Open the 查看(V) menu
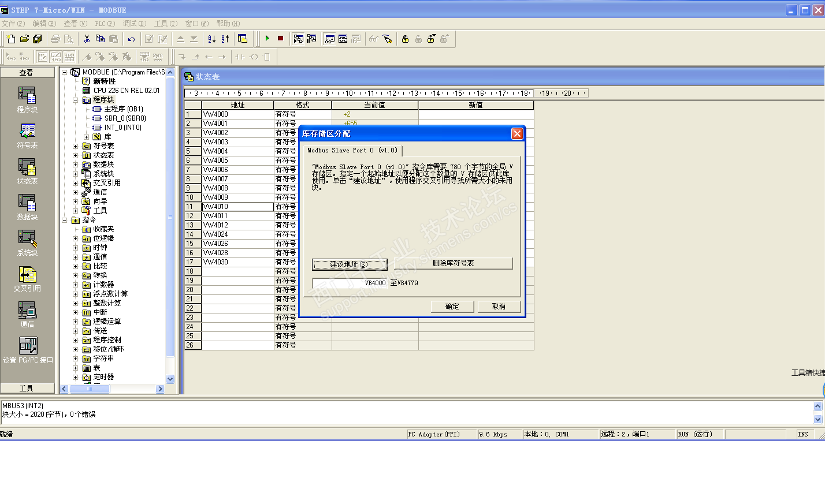The height and width of the screenshot is (504, 825). point(76,24)
